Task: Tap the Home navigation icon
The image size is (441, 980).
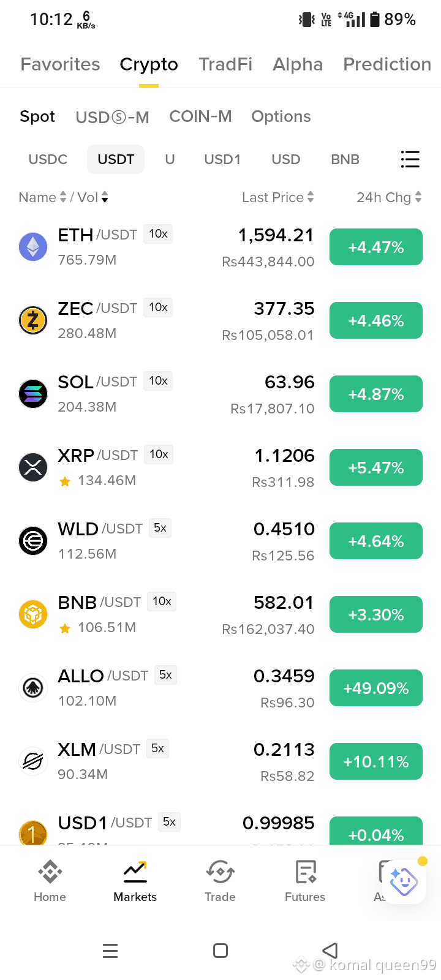Action: pos(50,871)
